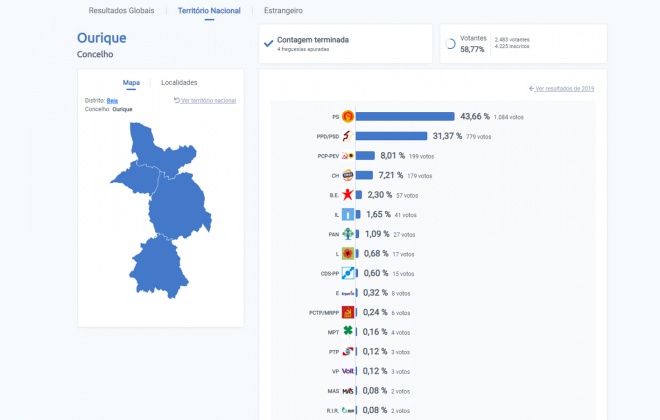Switch to the Localidades view

point(179,82)
